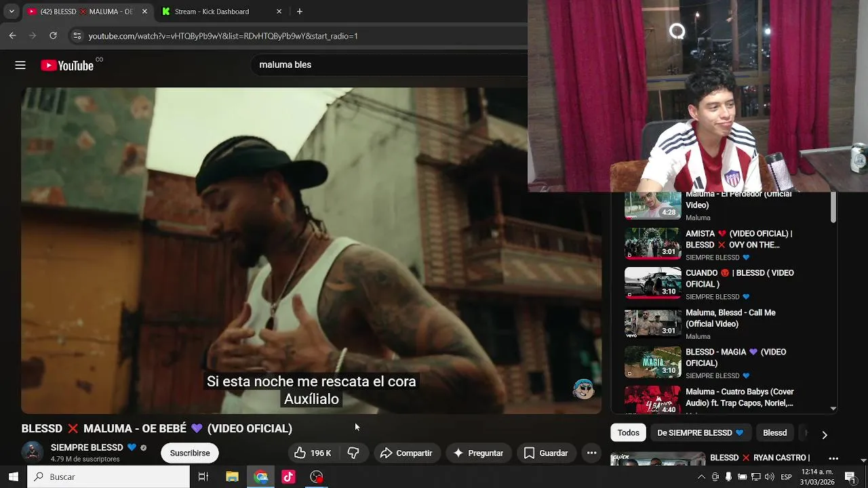868x488 pixels.
Task: Click the browser forward arrow
Action: coord(33,36)
